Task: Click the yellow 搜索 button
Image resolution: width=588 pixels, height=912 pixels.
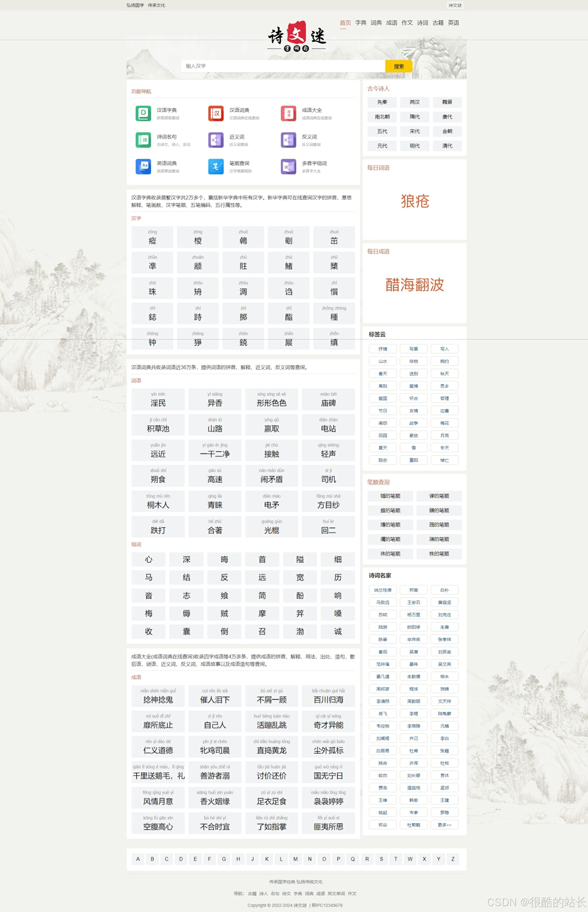Action: (399, 66)
